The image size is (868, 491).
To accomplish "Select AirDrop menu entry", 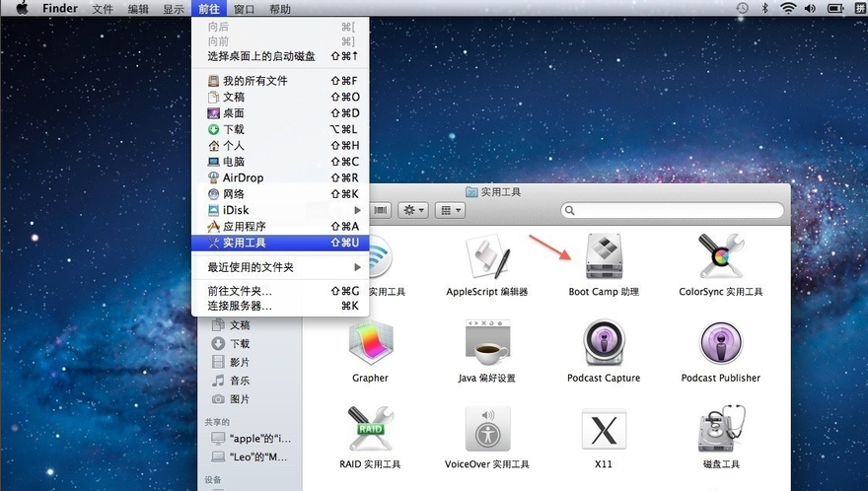I will 280,177.
